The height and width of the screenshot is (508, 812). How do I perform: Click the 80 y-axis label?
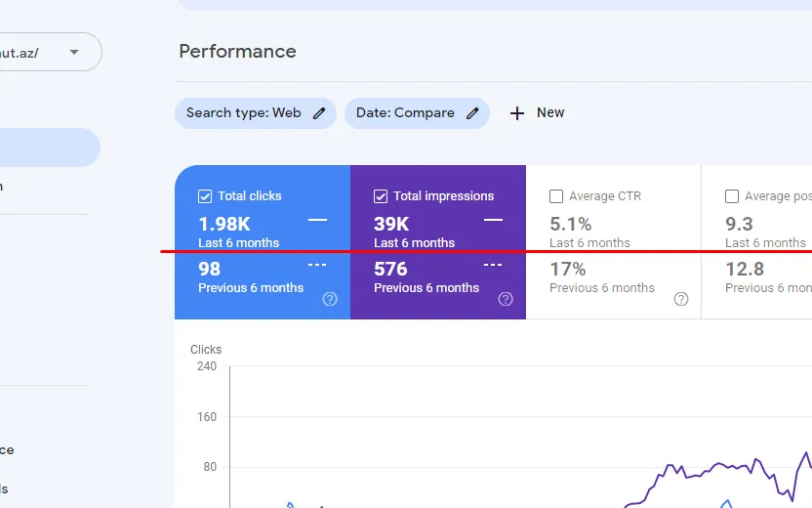click(210, 467)
